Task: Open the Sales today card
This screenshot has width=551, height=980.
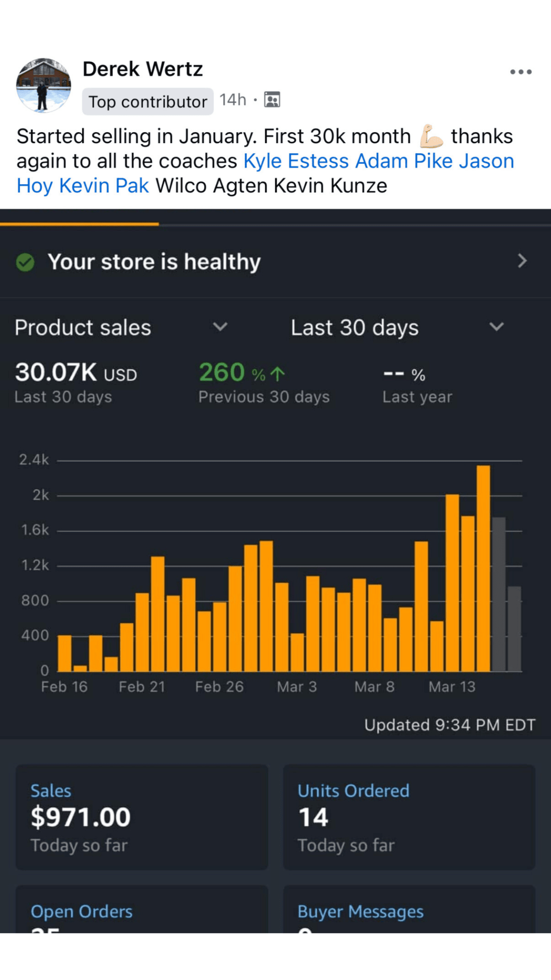Action: [x=142, y=817]
